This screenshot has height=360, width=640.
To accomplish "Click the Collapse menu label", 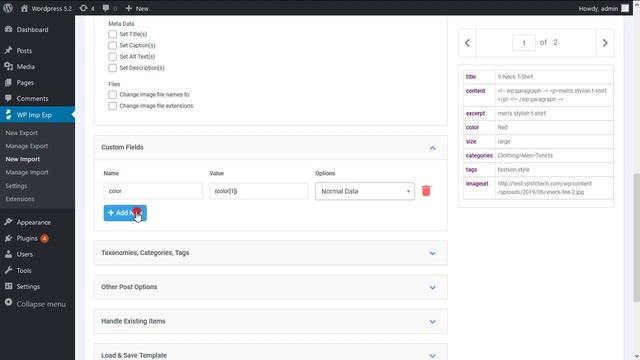I will click(41, 304).
